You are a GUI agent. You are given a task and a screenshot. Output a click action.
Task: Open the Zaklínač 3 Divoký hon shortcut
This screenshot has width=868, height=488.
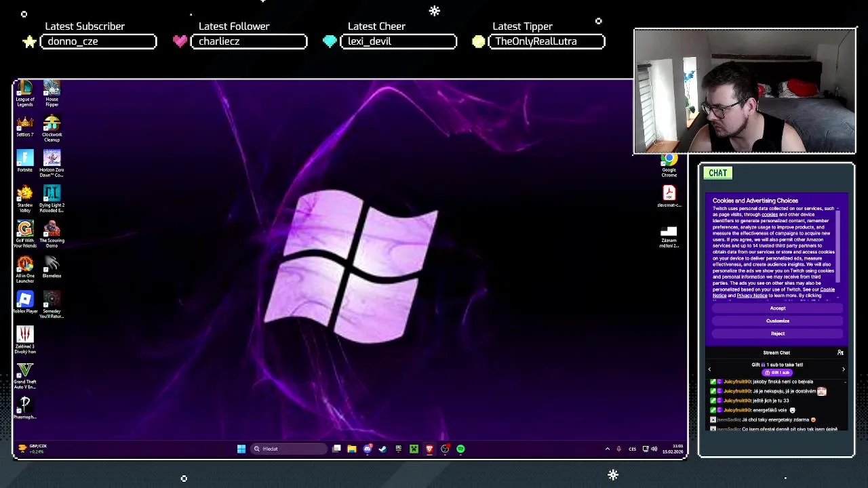point(25,340)
